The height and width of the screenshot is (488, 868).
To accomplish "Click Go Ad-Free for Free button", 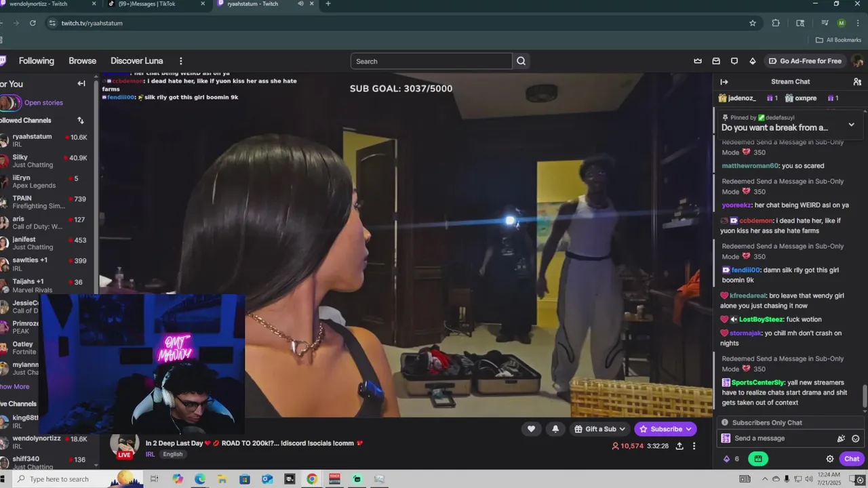I will click(805, 61).
